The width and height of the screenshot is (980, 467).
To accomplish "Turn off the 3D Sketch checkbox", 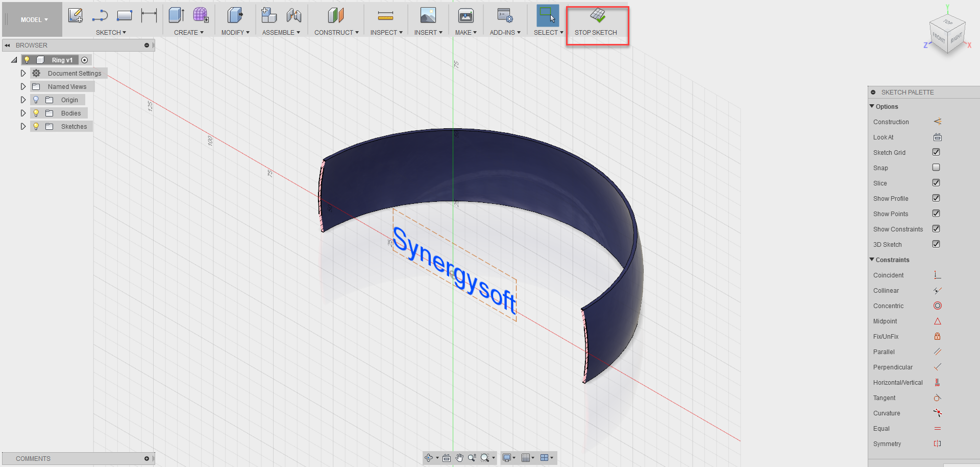I will click(936, 244).
